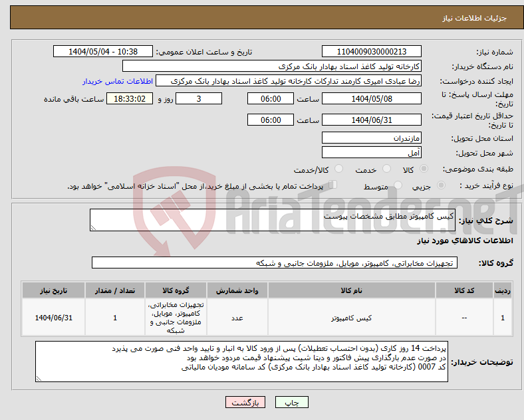Click the گروه کالا column header
This screenshot has height=420, width=524.
176,290
